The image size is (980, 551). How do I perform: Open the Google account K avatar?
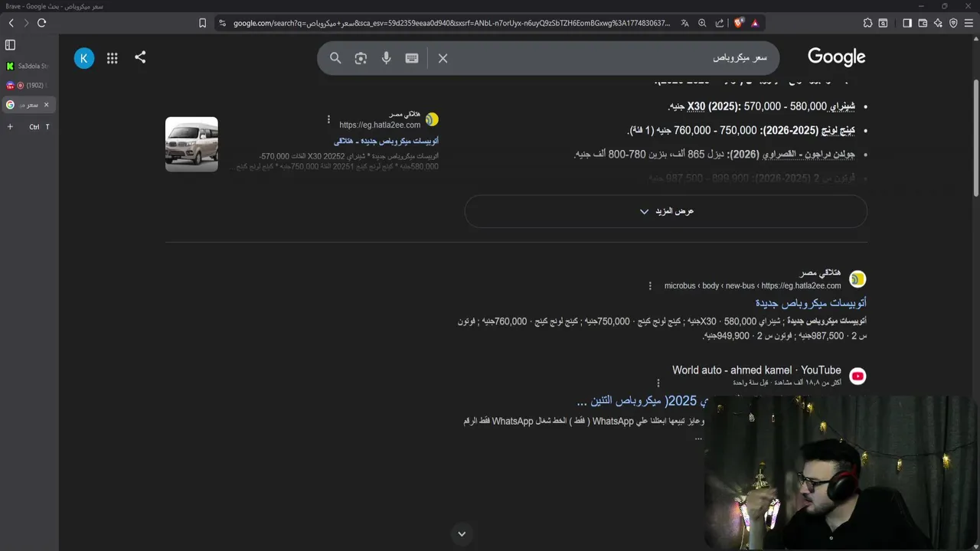84,57
